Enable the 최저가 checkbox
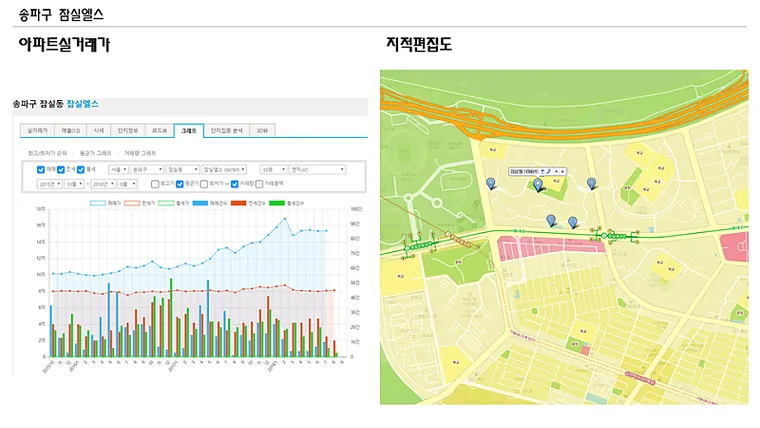Image resolution: width=760 pixels, height=428 pixels. point(204,184)
